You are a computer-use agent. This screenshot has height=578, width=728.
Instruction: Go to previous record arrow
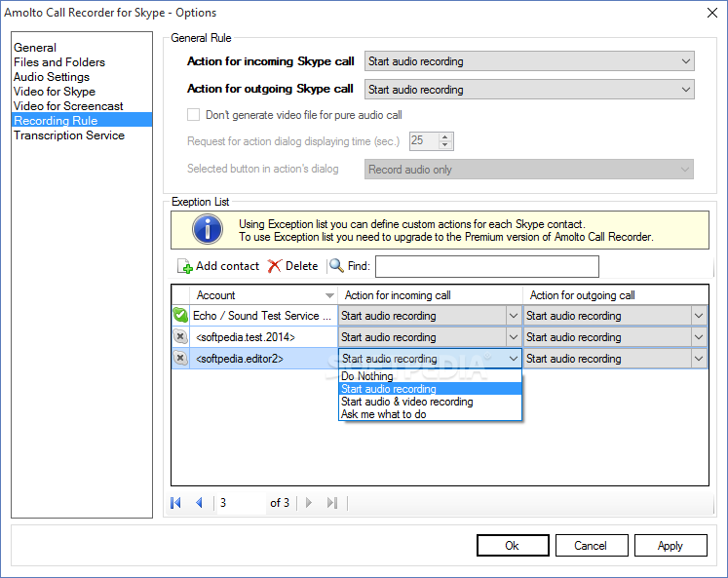(x=199, y=503)
